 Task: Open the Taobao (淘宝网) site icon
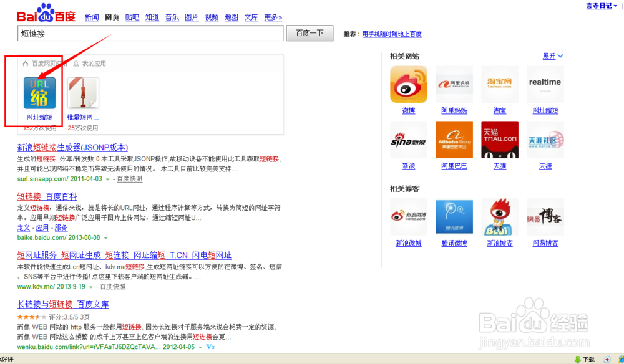pyautogui.click(x=500, y=84)
